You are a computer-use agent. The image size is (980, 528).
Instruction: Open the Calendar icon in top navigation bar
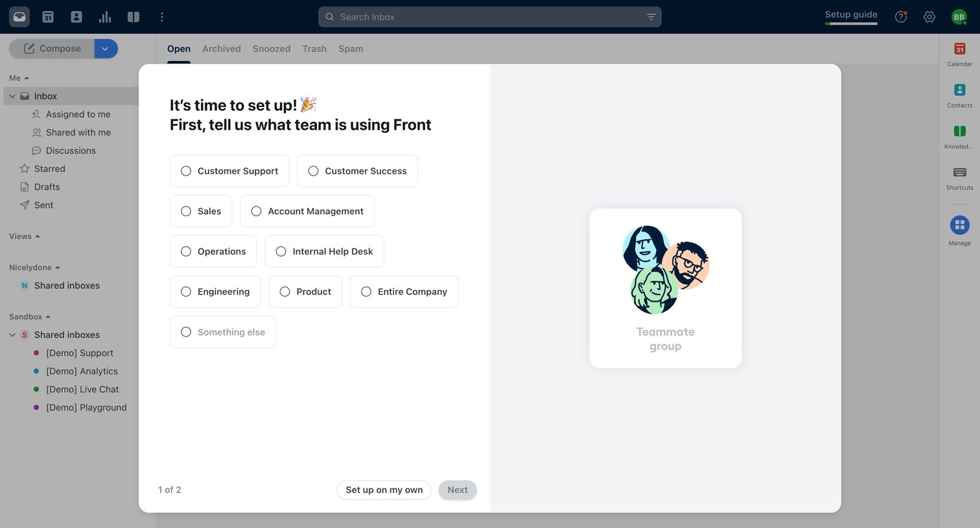click(48, 17)
